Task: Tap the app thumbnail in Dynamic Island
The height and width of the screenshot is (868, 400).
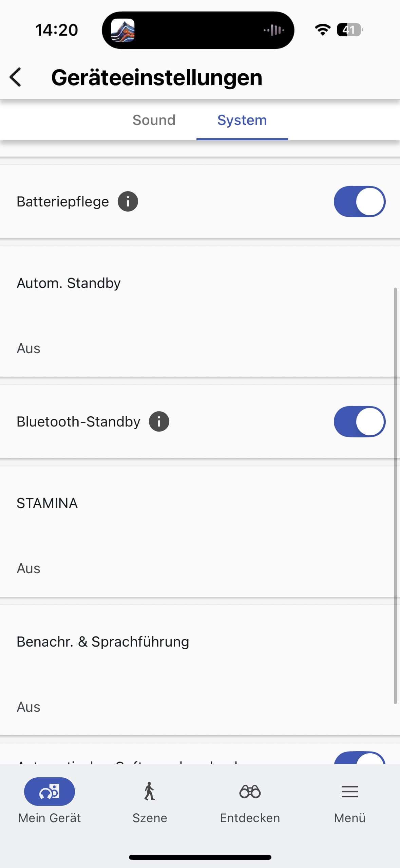Action: pyautogui.click(x=123, y=30)
